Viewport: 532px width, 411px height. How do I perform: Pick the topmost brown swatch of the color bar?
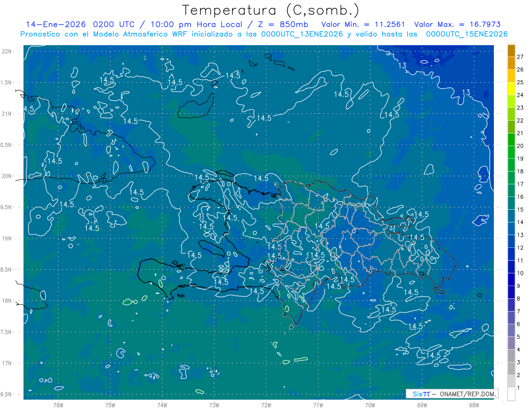point(511,51)
